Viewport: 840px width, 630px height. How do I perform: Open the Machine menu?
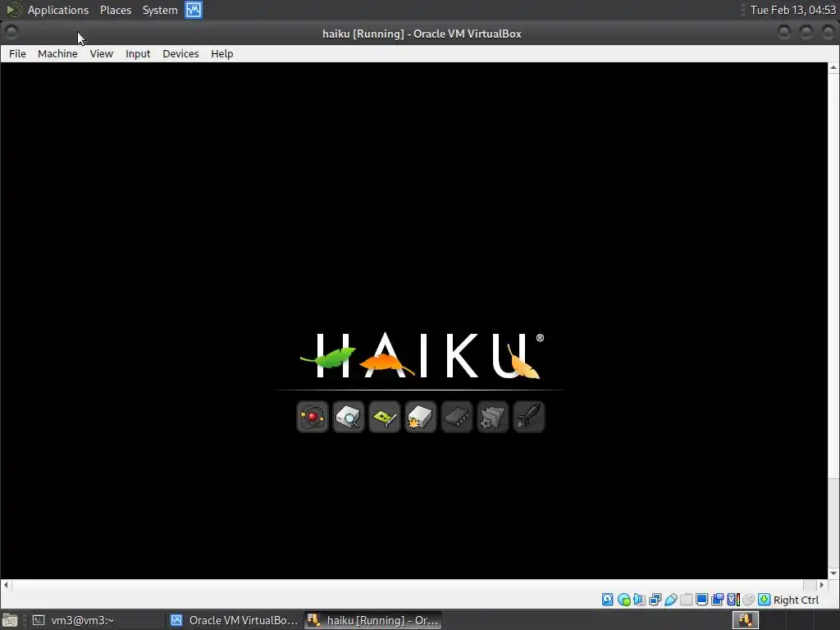click(x=57, y=53)
